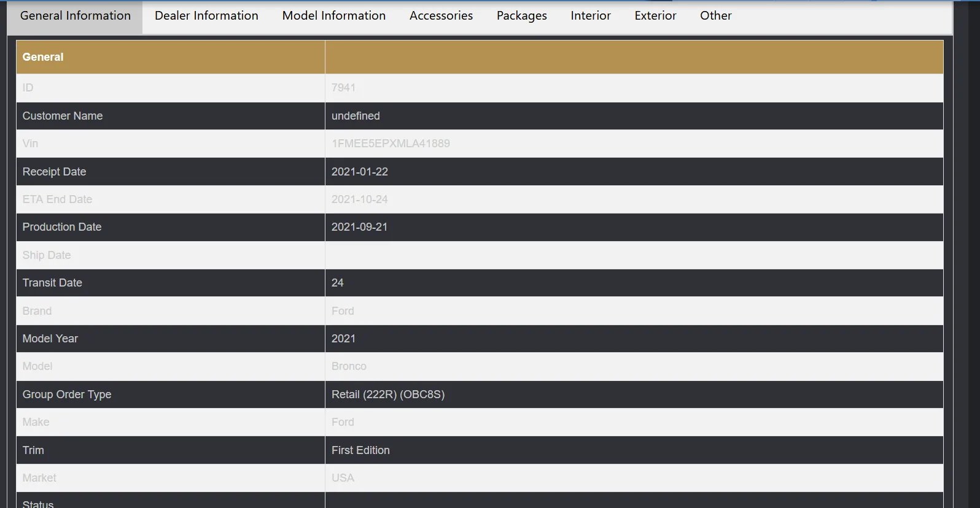Select the Retail (222R) (OBC8S) value

pos(388,394)
